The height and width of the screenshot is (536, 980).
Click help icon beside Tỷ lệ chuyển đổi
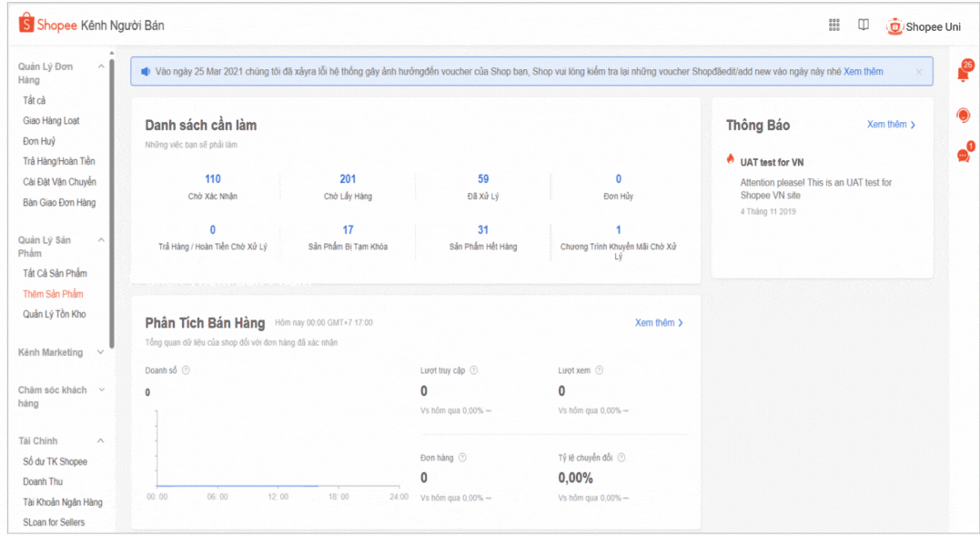(621, 458)
